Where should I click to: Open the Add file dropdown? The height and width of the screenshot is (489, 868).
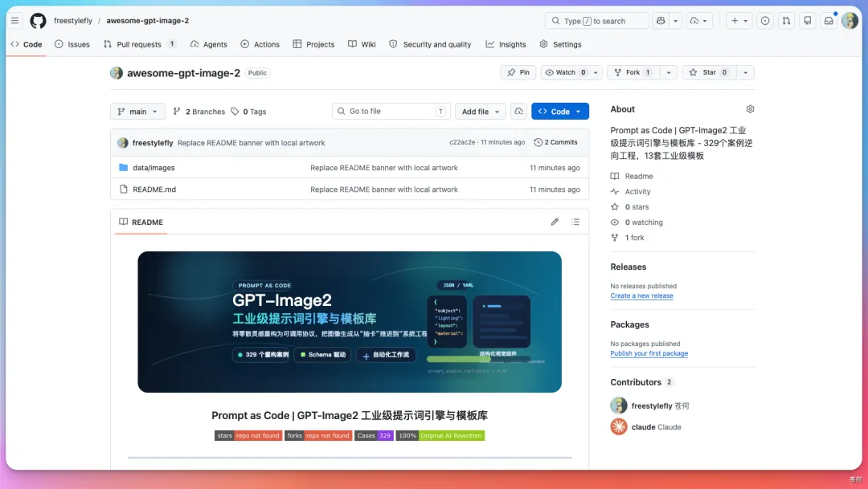[x=481, y=112]
